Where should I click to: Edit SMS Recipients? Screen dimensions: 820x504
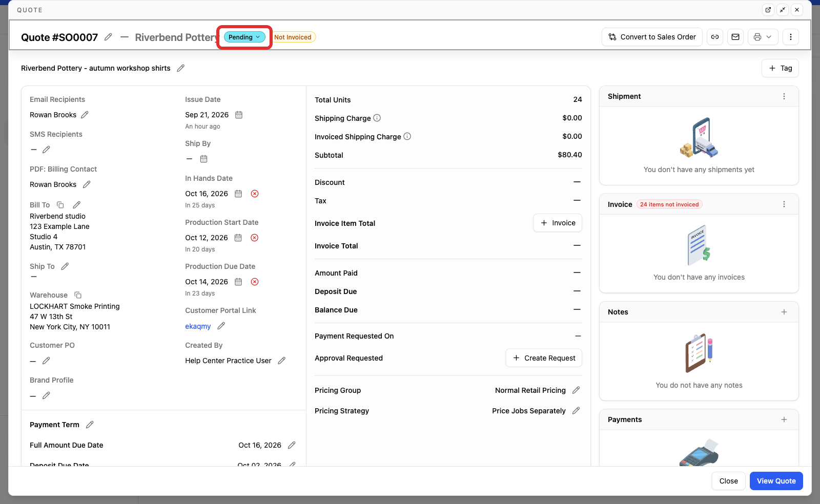(x=46, y=150)
